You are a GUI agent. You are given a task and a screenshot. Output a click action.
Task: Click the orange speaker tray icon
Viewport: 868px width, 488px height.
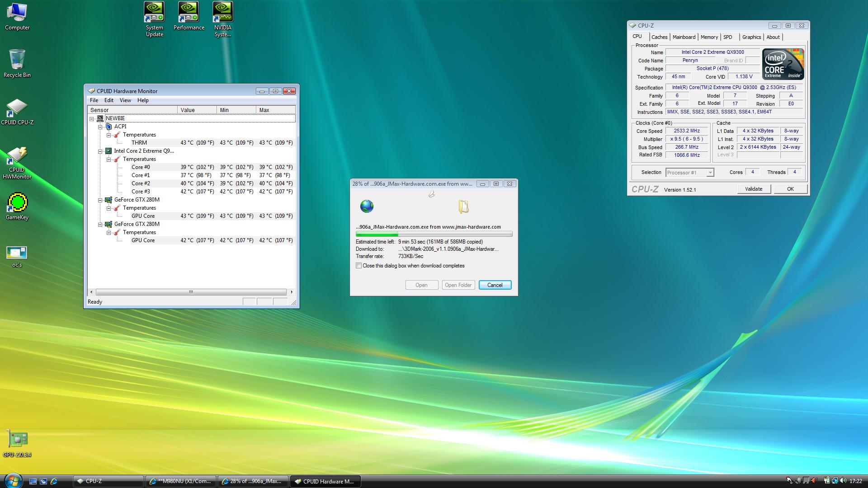pos(814,481)
